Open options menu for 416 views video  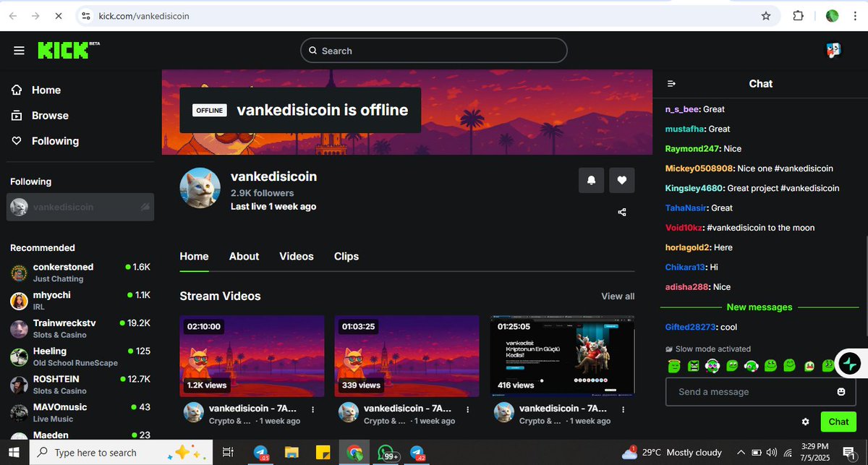[x=623, y=409]
